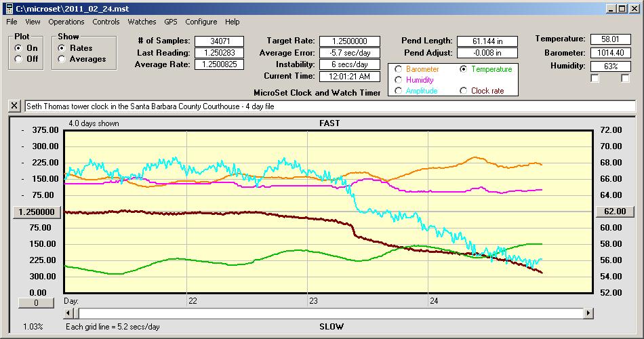Open the Controls menu

click(106, 22)
